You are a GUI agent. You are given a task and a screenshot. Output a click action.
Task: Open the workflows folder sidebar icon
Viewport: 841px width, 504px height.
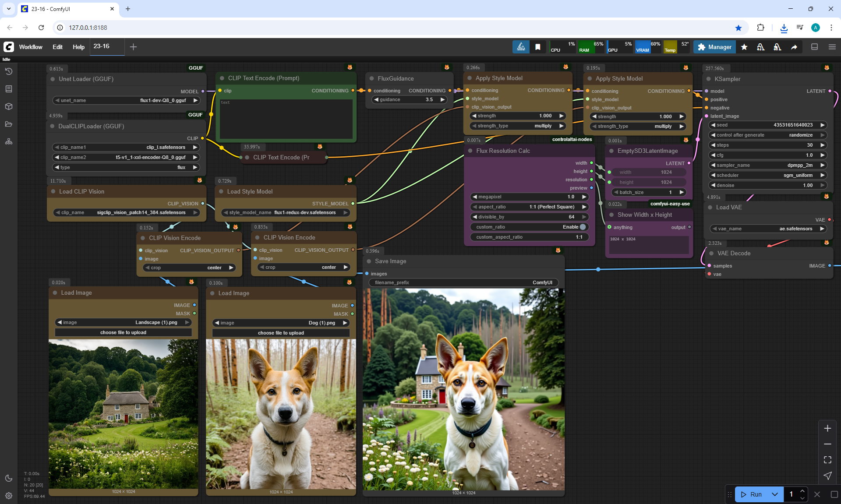(9, 124)
